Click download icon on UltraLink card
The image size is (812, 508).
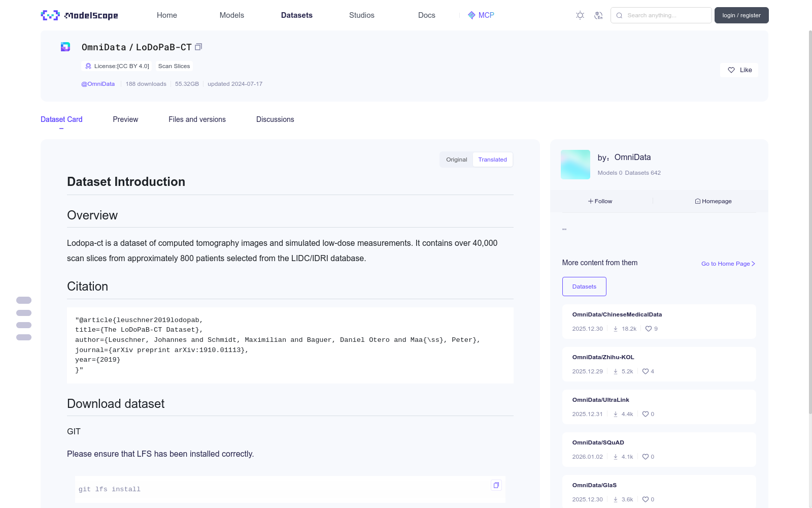(616, 414)
